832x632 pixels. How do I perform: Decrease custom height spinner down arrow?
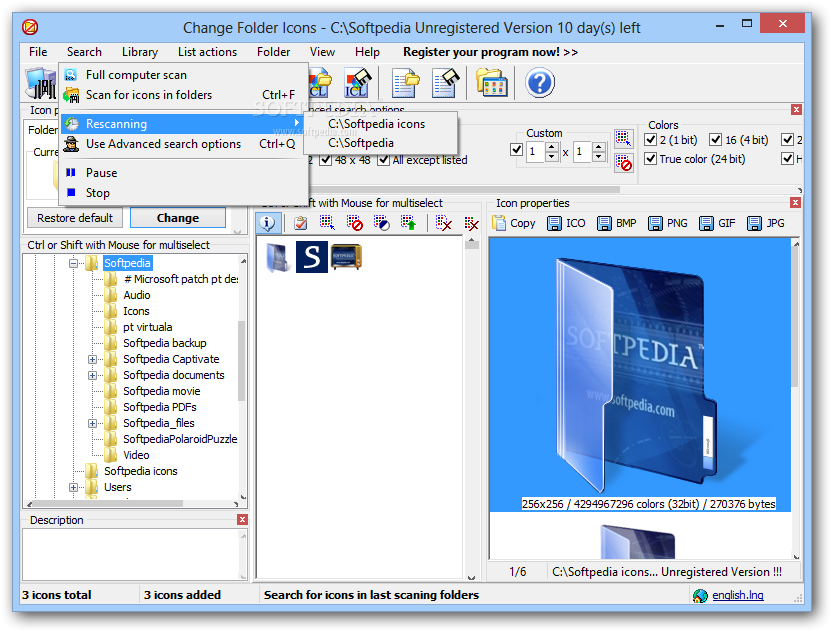coord(599,157)
